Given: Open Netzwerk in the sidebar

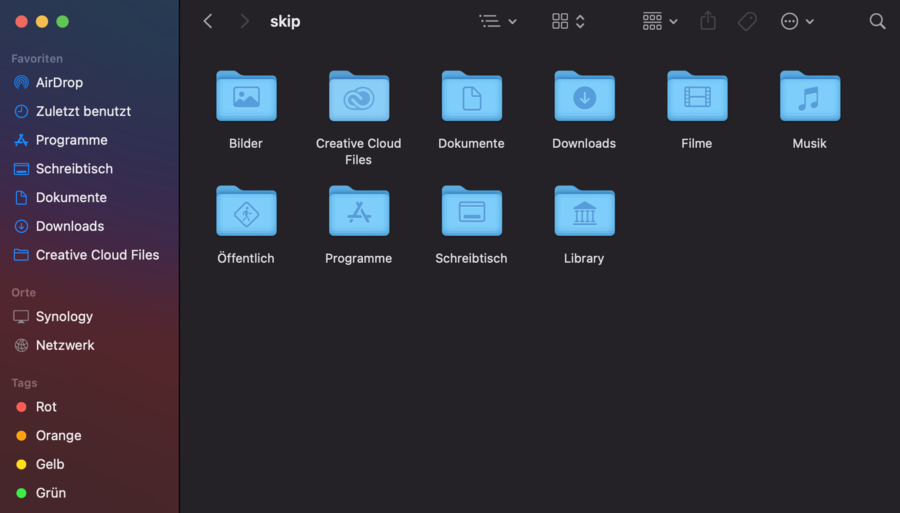Looking at the screenshot, I should 65,345.
